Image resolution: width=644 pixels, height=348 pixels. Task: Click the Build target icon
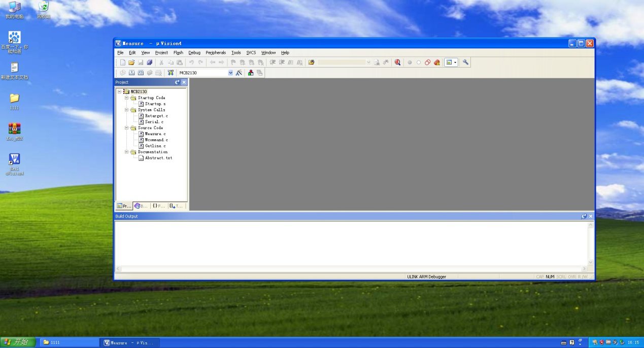131,73
